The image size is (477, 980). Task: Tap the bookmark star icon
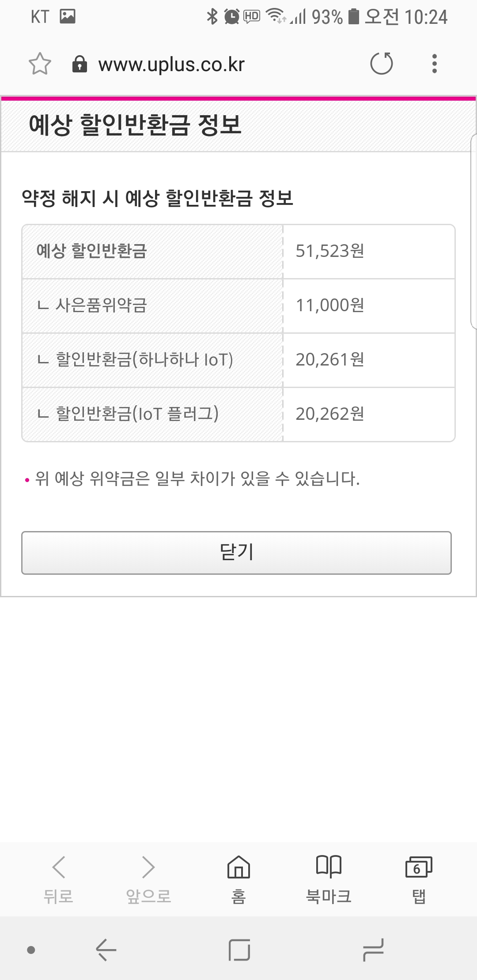40,64
